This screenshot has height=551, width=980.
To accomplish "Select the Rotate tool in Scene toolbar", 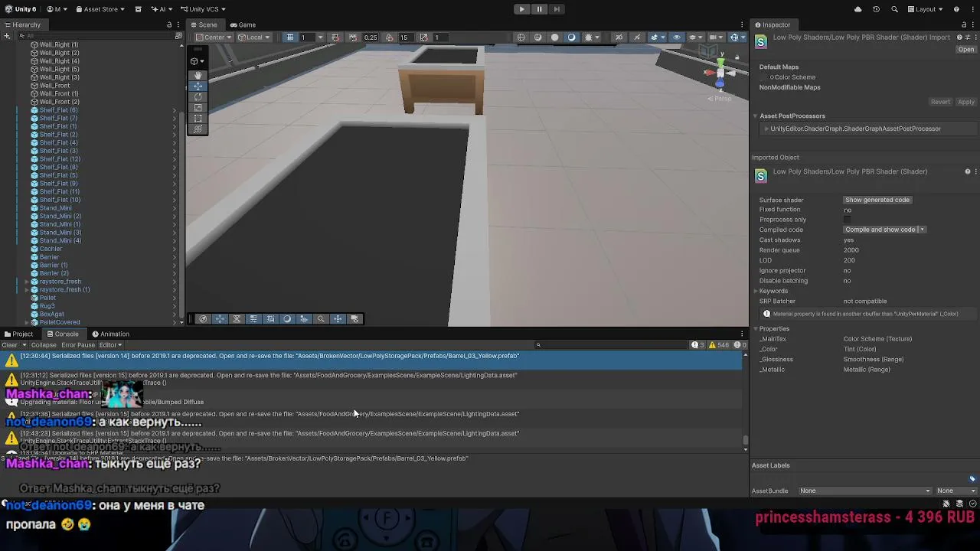I will 198,96.
